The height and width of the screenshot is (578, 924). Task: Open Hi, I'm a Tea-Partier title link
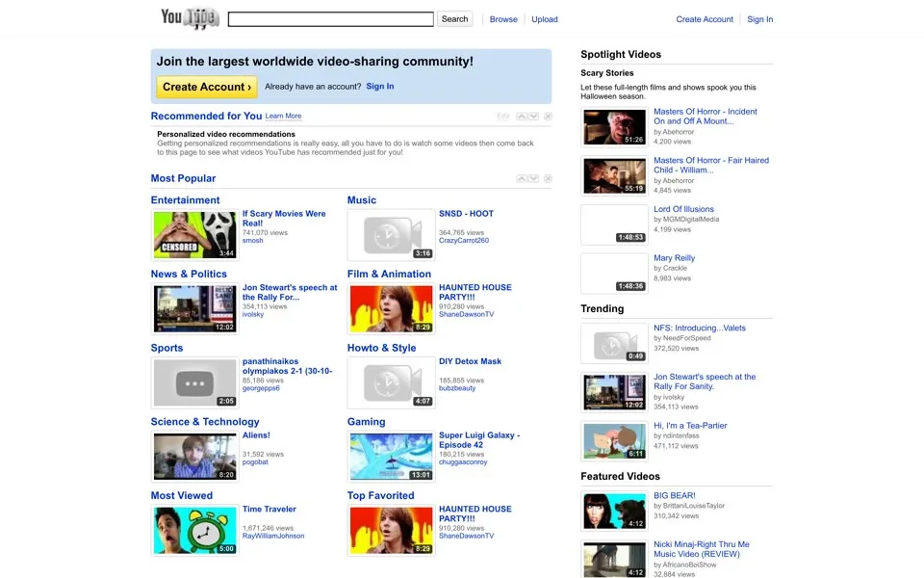pos(690,426)
